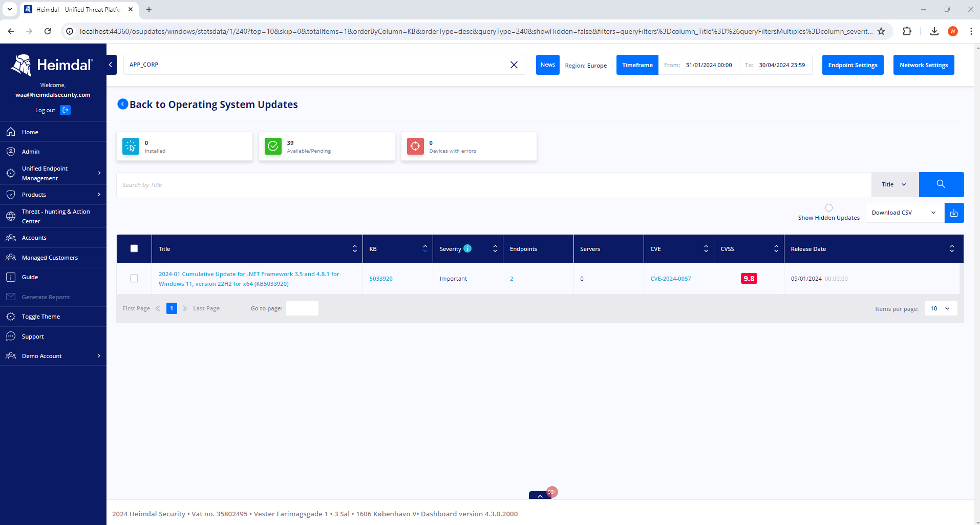Open the Admin menu item
The image size is (980, 525).
(x=53, y=152)
